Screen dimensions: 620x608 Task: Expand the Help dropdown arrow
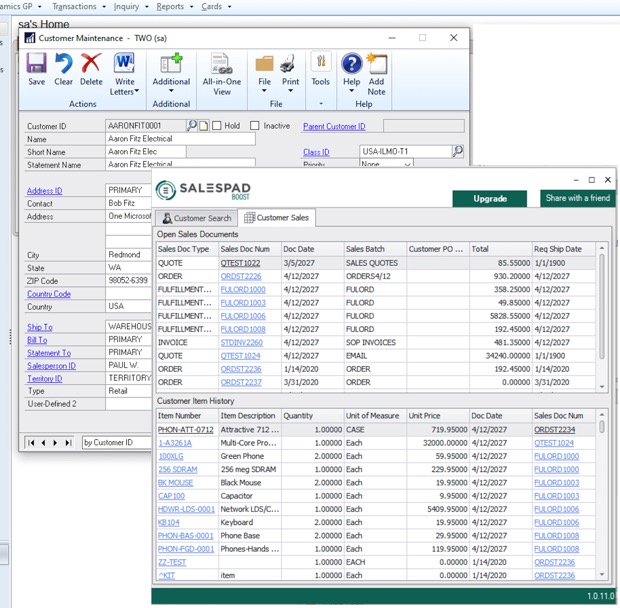coord(352,91)
